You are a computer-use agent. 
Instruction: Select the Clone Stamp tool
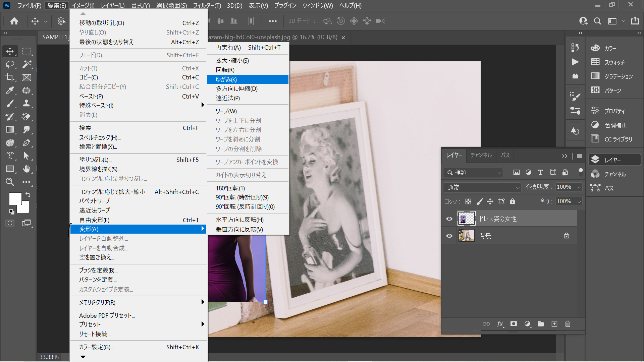tap(26, 104)
